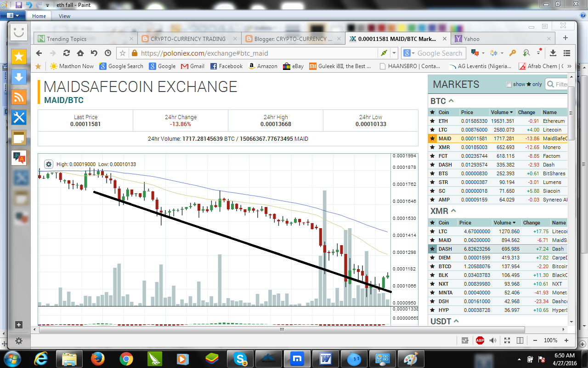Toggle star for DASH in BTC markets
This screenshot has height=368, width=588.
click(432, 165)
